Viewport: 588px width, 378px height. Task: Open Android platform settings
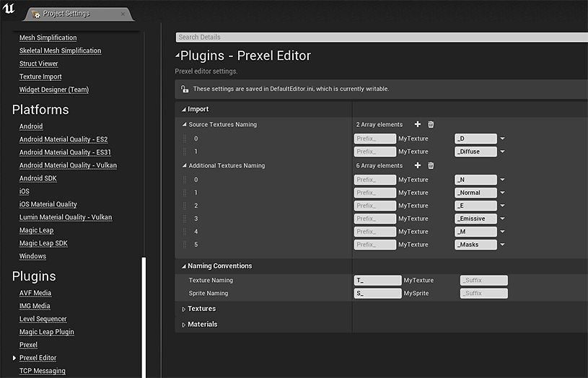click(x=31, y=126)
